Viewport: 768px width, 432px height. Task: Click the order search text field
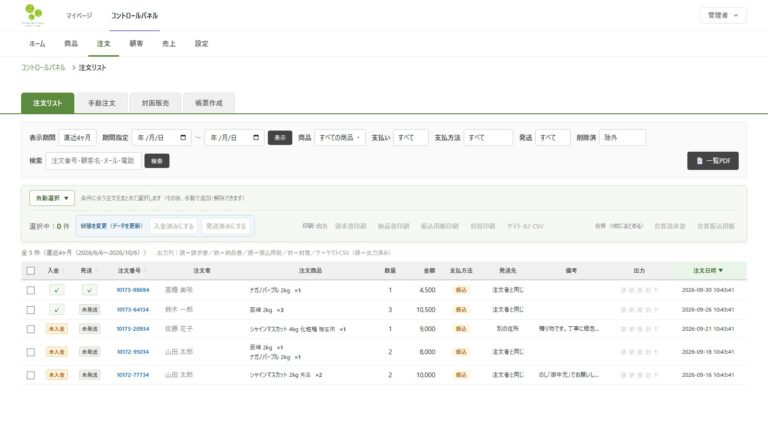pos(93,161)
